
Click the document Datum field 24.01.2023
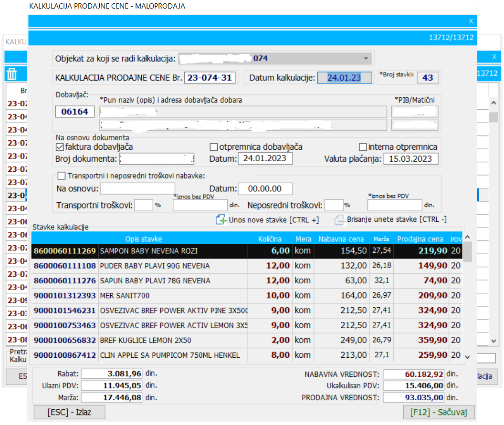tap(265, 159)
